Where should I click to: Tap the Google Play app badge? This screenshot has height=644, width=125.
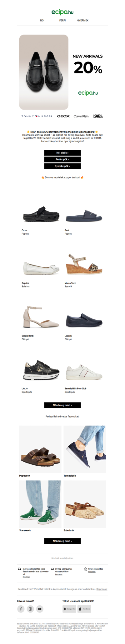pos(69,609)
